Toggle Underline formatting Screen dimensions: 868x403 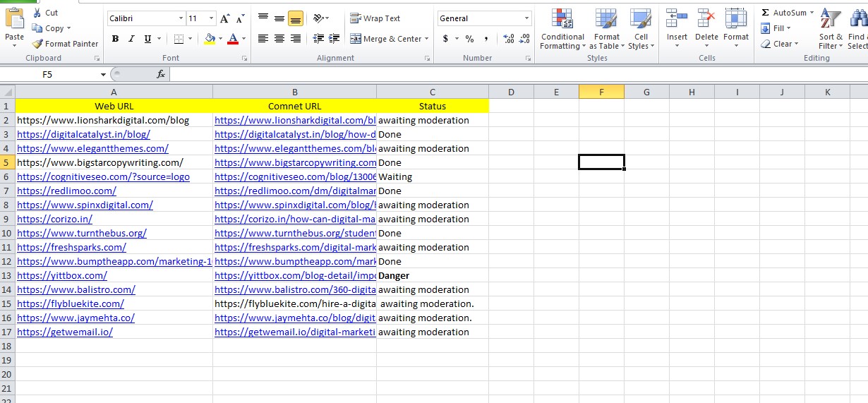[147, 39]
